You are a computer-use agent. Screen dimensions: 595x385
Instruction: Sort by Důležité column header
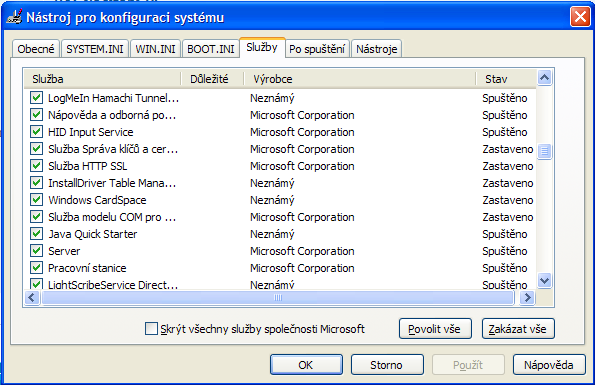pyautogui.click(x=212, y=79)
